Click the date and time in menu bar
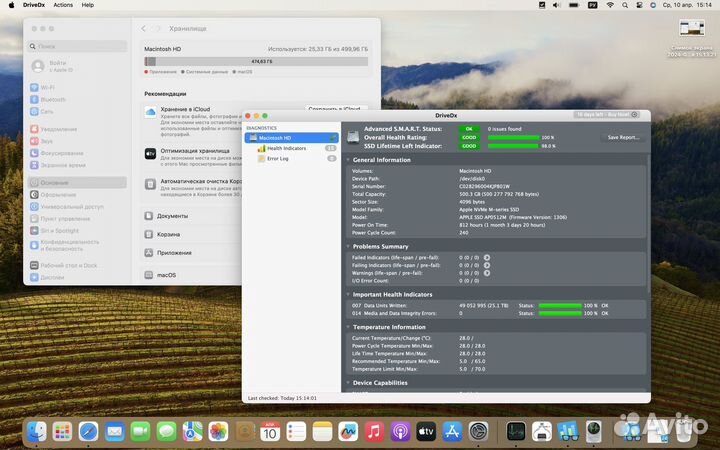 (x=687, y=5)
